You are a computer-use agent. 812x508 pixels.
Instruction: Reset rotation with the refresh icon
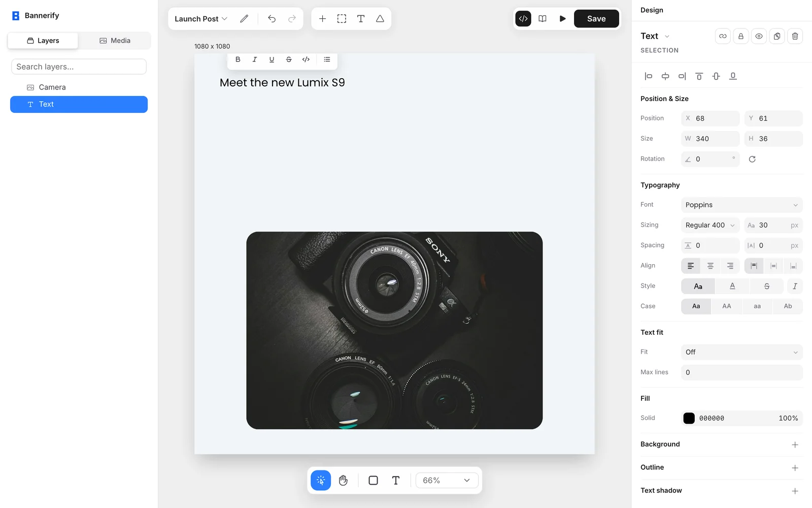(x=752, y=159)
